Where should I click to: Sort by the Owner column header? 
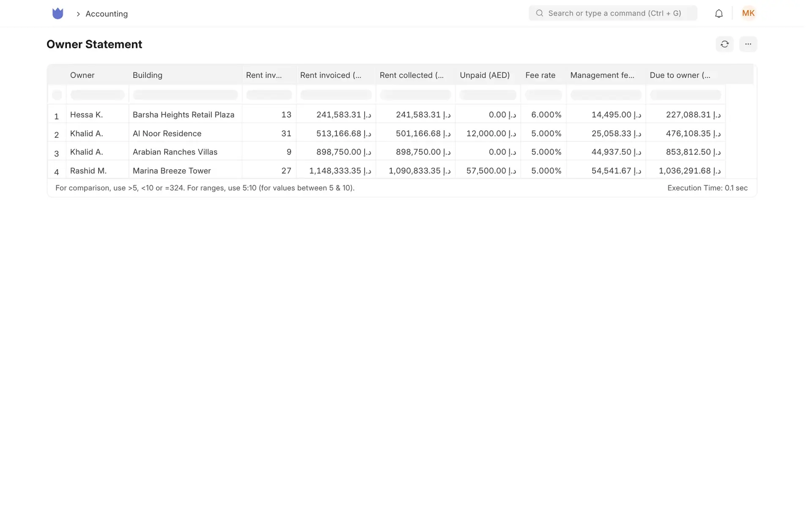(97, 75)
